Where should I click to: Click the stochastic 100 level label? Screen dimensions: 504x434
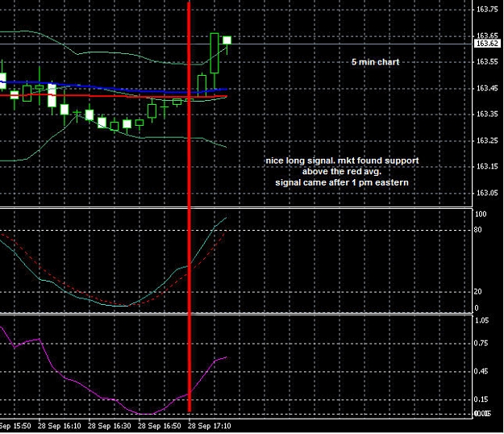481,214
